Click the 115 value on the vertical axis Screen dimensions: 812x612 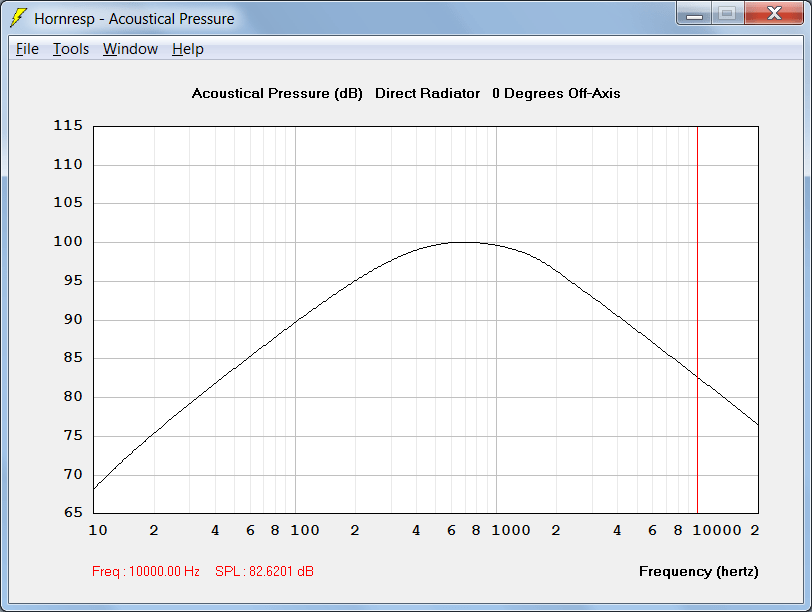pos(68,125)
